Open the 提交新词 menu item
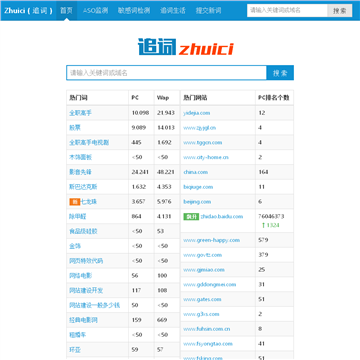This screenshot has height=360, width=360. pos(208,10)
